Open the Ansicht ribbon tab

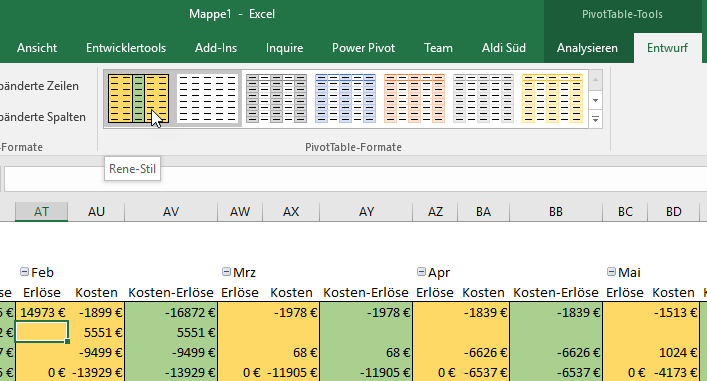(37, 48)
